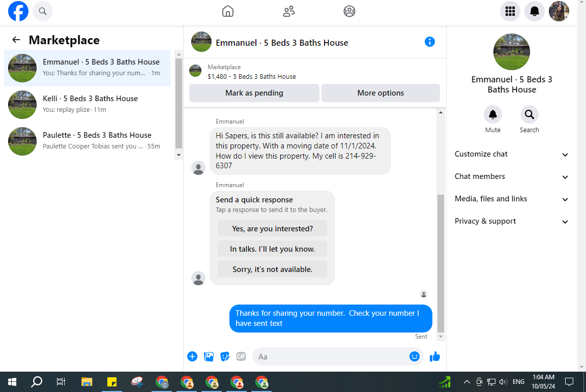This screenshot has height=392, width=586.
Task: Open the Groups icon in top navigation
Action: (x=349, y=11)
